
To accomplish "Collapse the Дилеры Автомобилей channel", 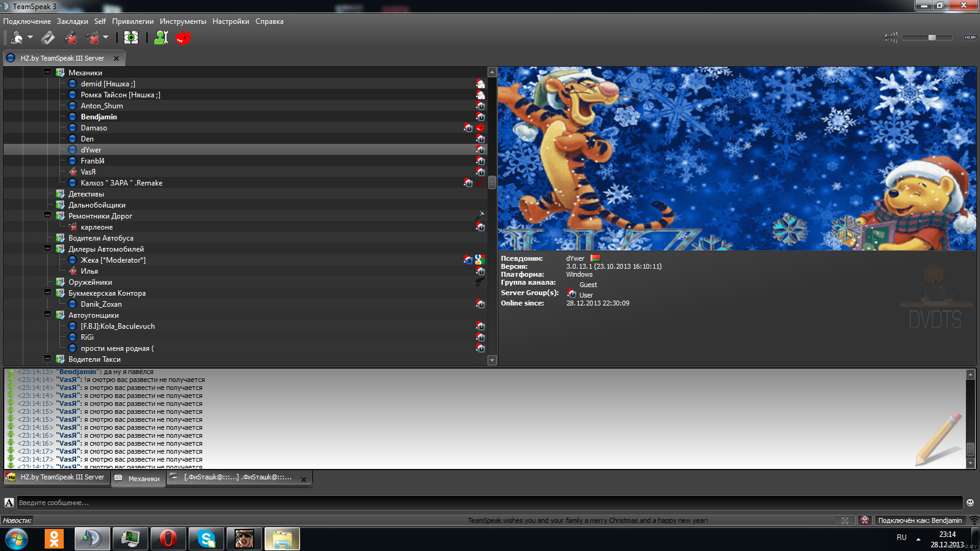I will (48, 249).
